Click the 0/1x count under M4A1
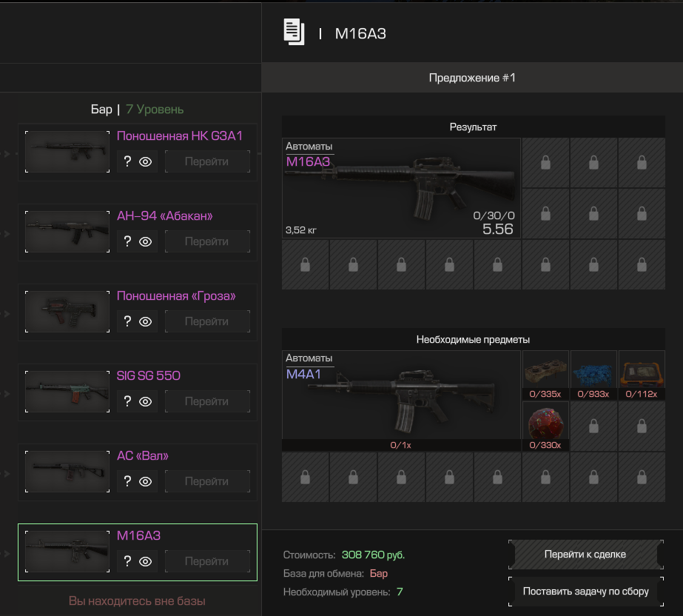The image size is (683, 616). tap(401, 445)
